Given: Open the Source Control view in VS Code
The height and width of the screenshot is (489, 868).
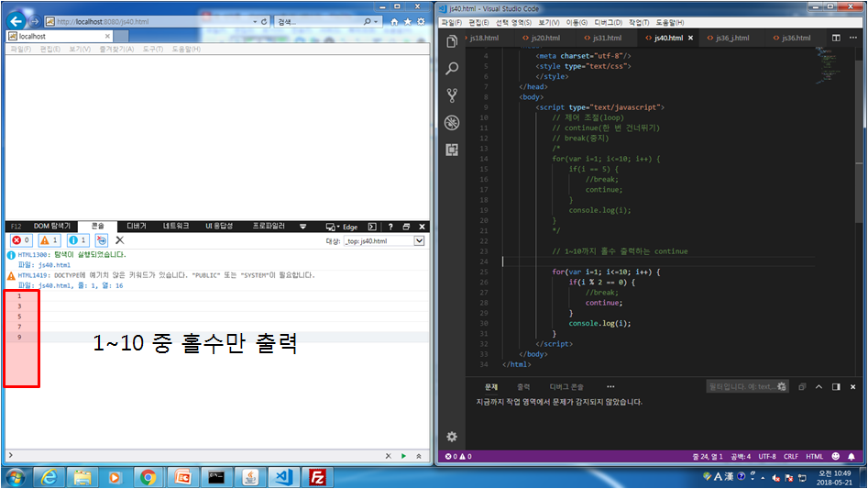Looking at the screenshot, I should tap(452, 95).
